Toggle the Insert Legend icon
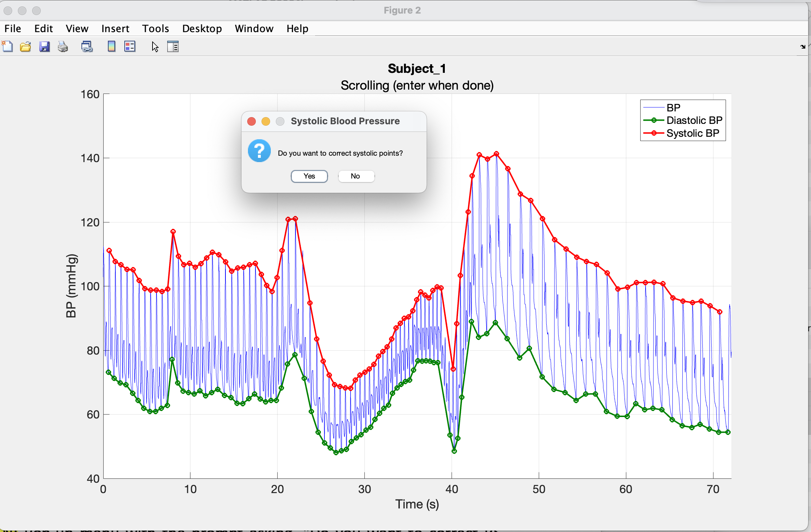 [130, 47]
